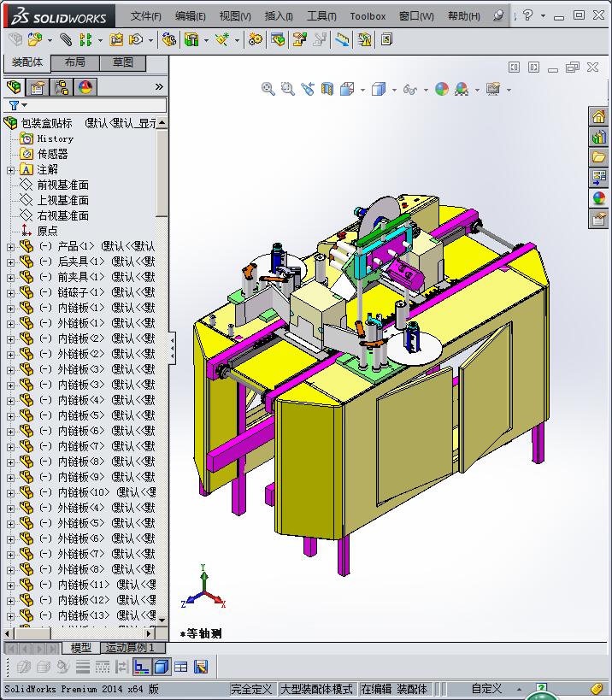Switch to the 布局 tab

[x=75, y=62]
